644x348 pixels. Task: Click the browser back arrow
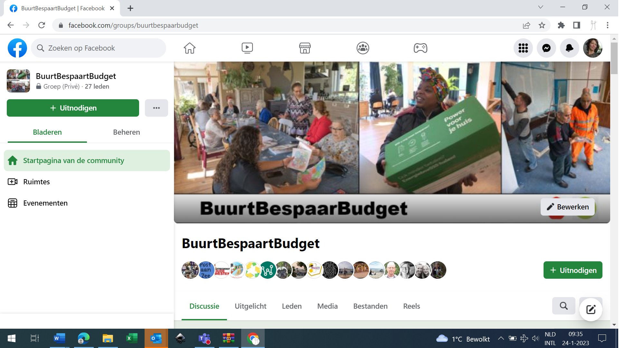click(11, 25)
